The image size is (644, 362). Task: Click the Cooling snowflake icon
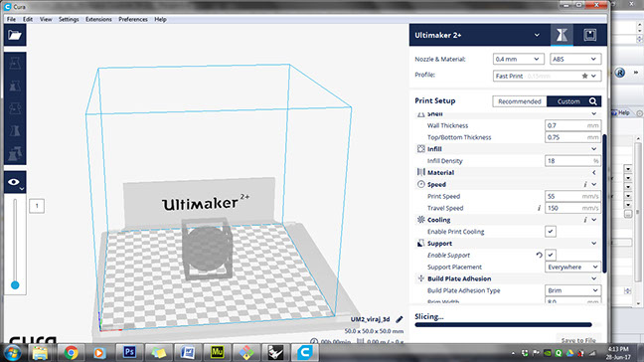pyautogui.click(x=421, y=220)
